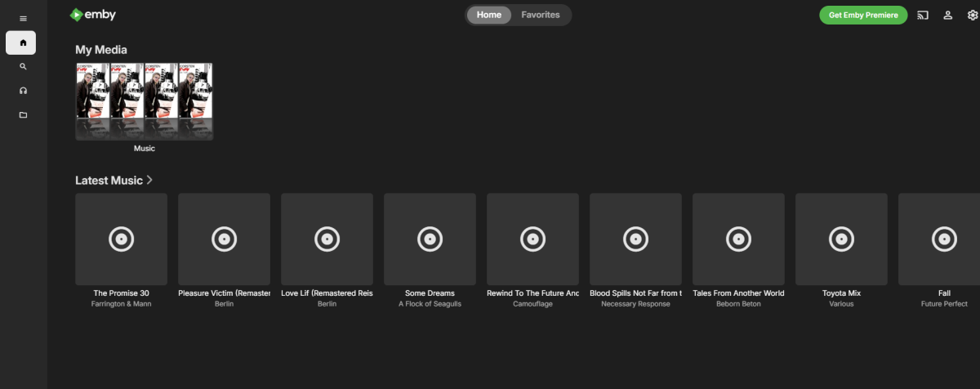
Task: Open the Latest Music section link
Action: (x=109, y=181)
